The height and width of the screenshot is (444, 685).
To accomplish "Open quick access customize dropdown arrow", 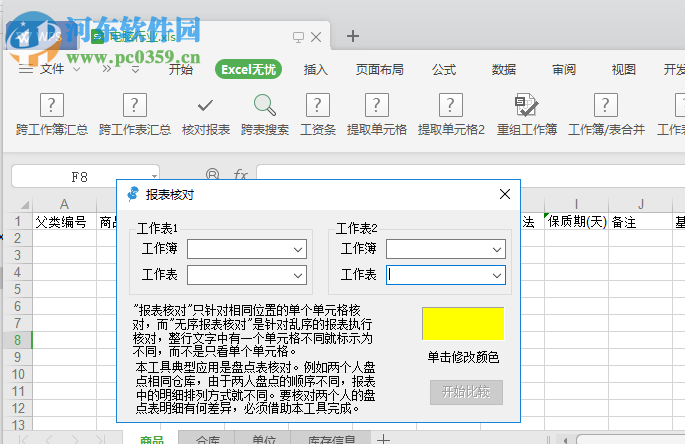I will click(x=136, y=69).
